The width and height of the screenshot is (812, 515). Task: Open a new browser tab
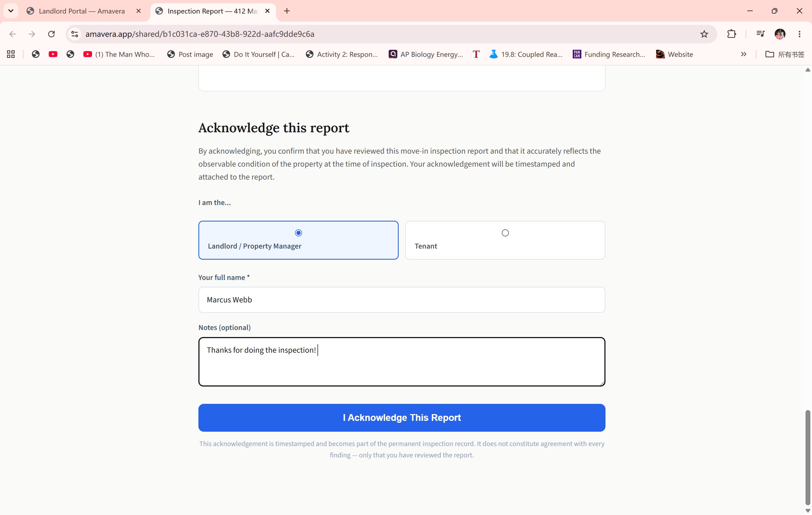point(287,11)
